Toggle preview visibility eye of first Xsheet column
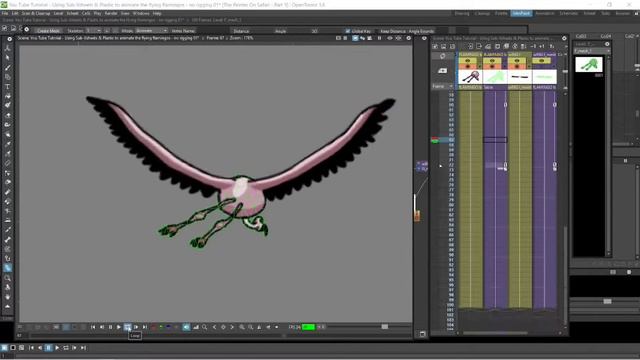The height and width of the screenshot is (360, 640). coord(468,61)
